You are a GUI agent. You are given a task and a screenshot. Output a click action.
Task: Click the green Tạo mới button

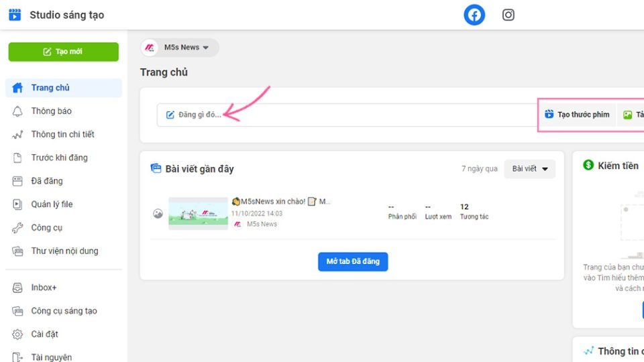pyautogui.click(x=64, y=52)
